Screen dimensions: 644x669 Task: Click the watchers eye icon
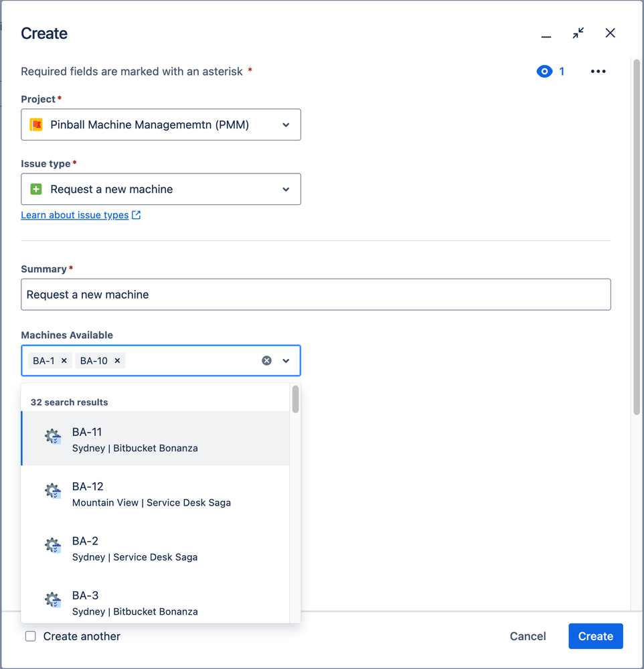coord(544,72)
